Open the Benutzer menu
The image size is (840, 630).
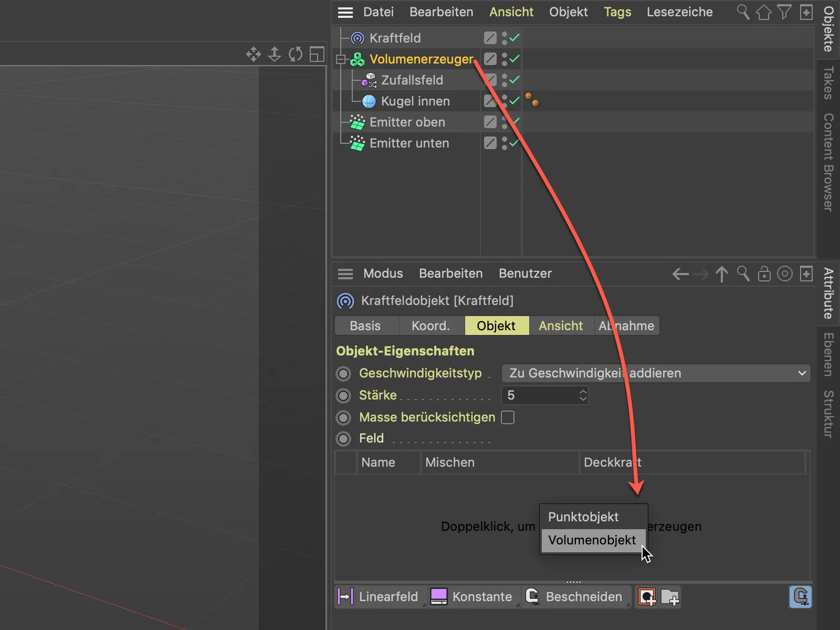pyautogui.click(x=525, y=274)
